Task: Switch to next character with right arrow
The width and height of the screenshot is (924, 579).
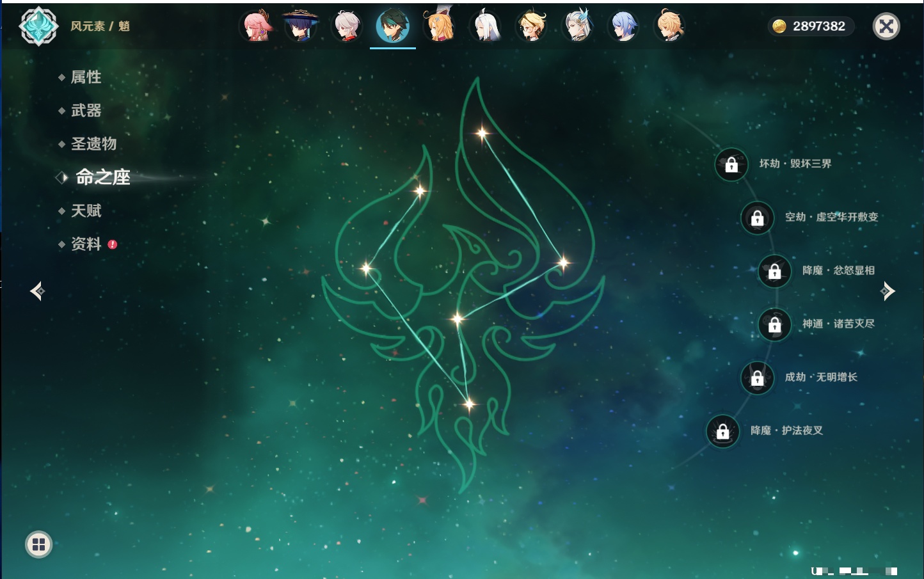Action: pos(888,291)
